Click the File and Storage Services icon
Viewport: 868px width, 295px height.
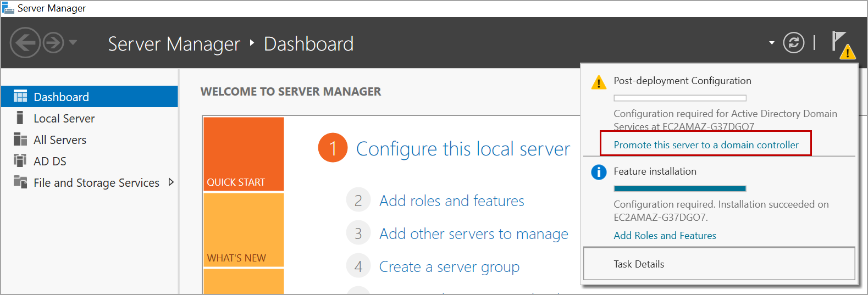(x=20, y=182)
